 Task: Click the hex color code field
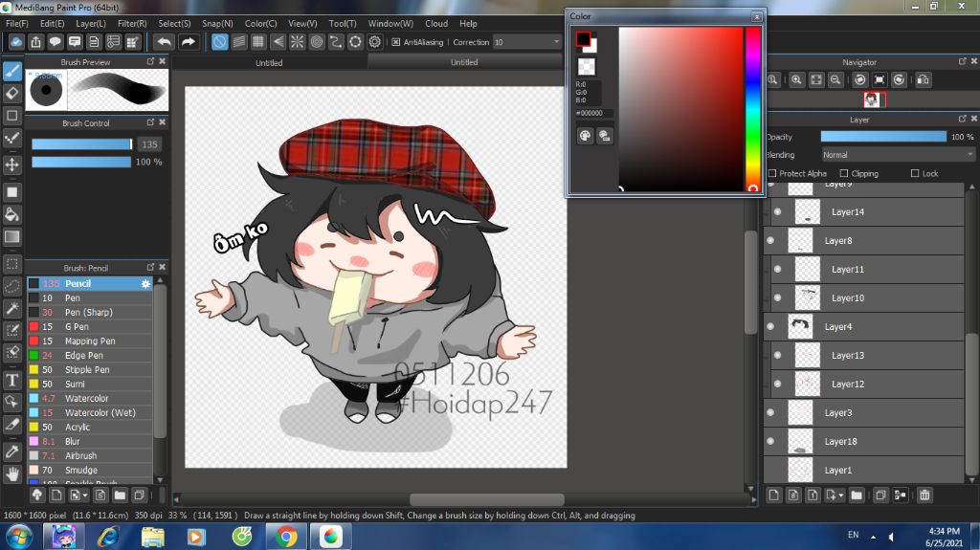click(593, 113)
